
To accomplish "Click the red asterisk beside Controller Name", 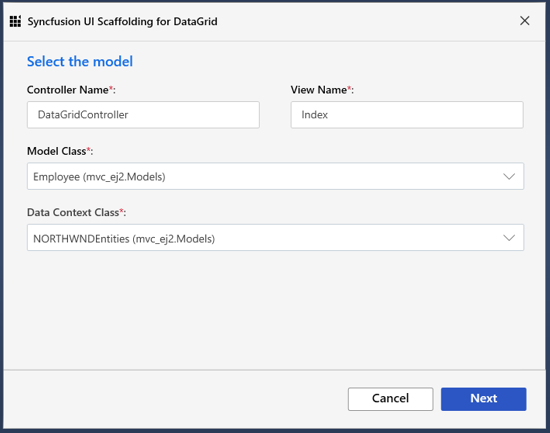I will (x=111, y=88).
